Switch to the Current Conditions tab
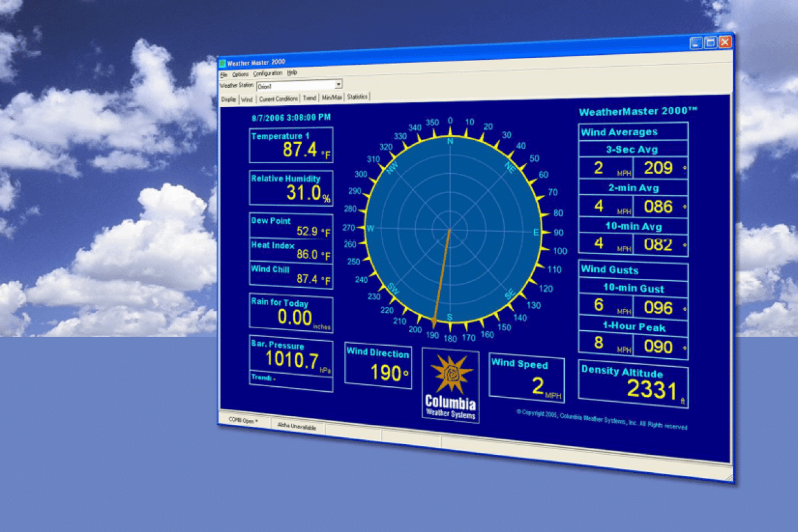This screenshot has height=532, width=798. (x=279, y=98)
